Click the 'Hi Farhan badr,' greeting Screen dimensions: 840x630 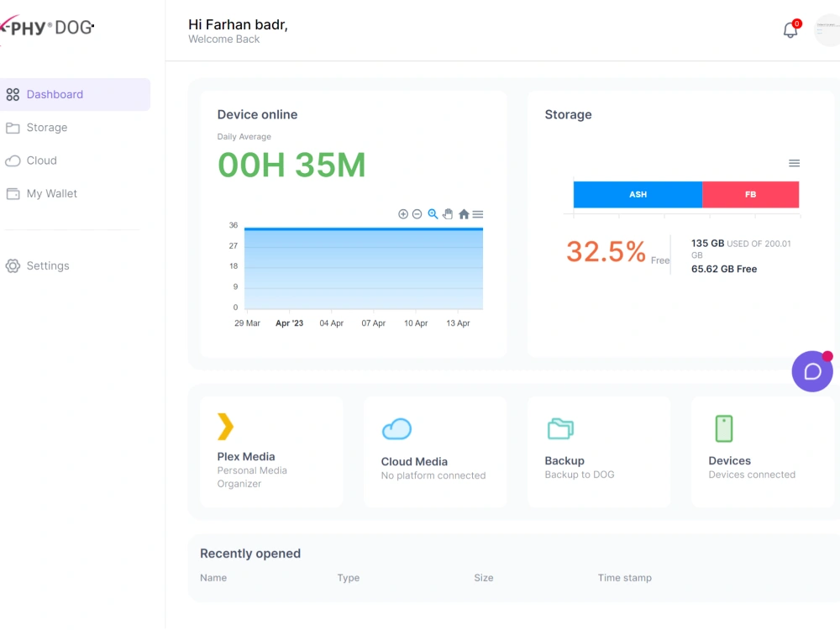click(x=238, y=24)
